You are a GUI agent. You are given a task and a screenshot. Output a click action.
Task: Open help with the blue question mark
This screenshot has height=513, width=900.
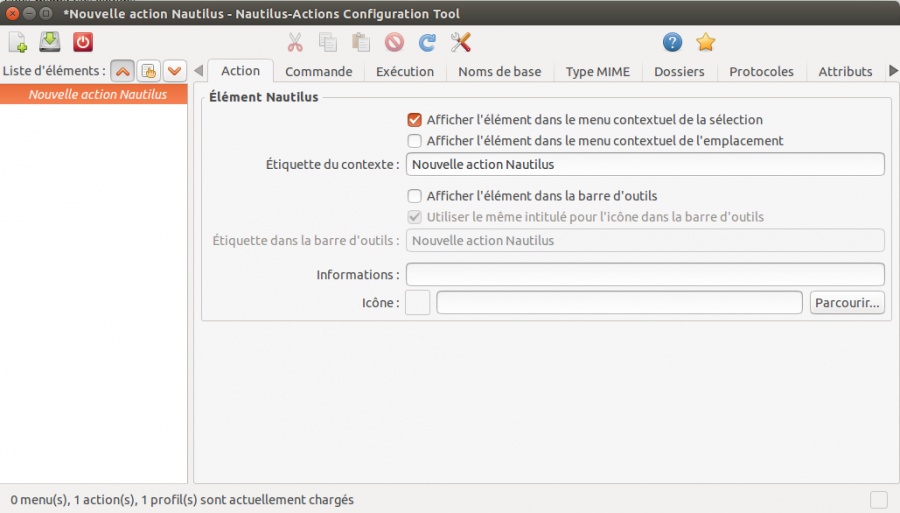tap(673, 42)
